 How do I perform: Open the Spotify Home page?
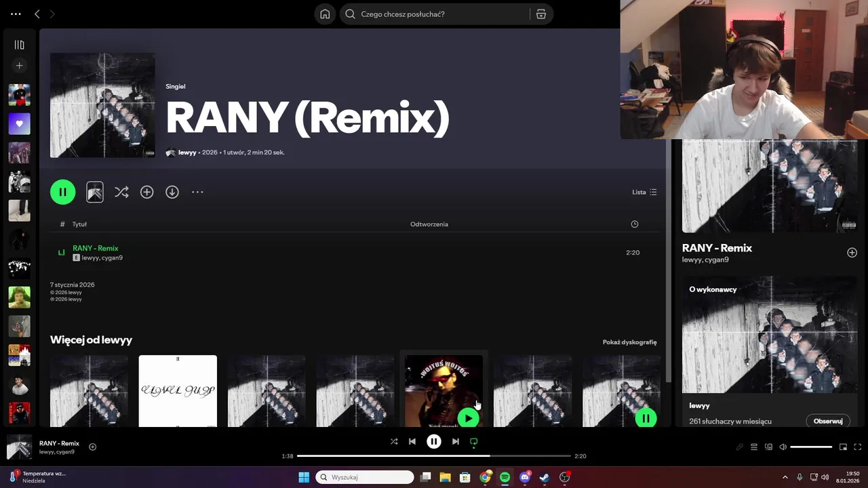(x=325, y=14)
